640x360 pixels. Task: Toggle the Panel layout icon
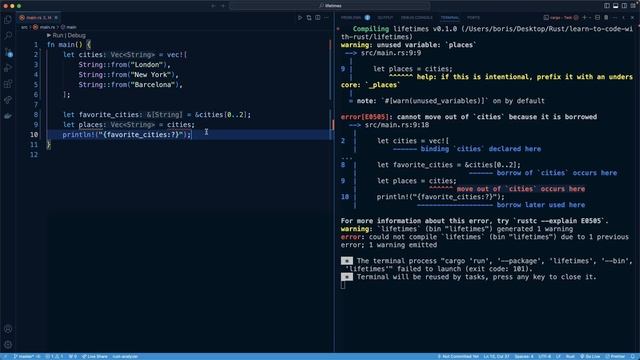pos(616,6)
